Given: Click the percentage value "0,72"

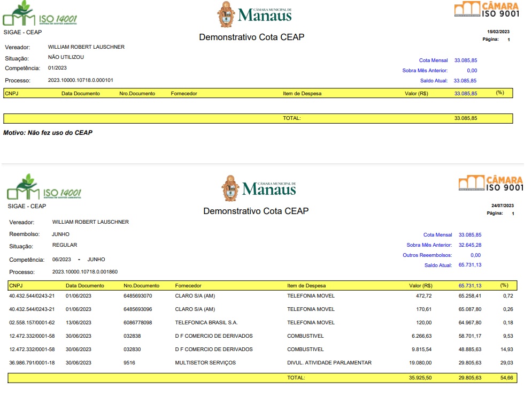Looking at the screenshot, I should coord(508,296).
